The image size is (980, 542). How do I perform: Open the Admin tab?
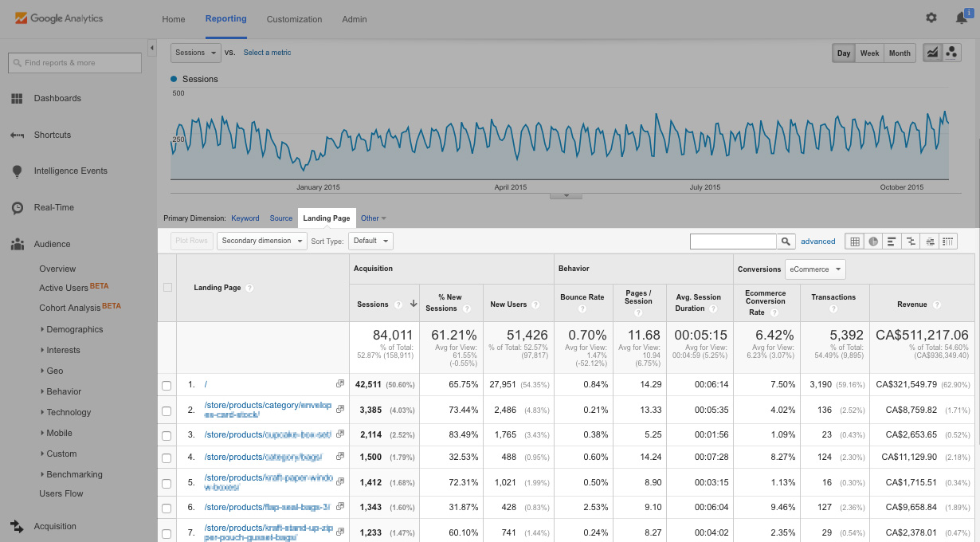tap(355, 19)
